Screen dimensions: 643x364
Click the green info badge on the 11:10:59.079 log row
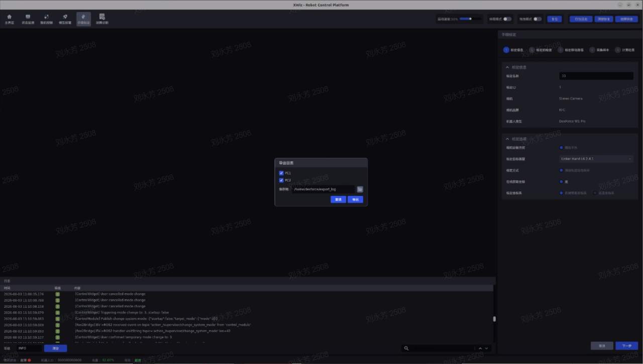[57, 312]
